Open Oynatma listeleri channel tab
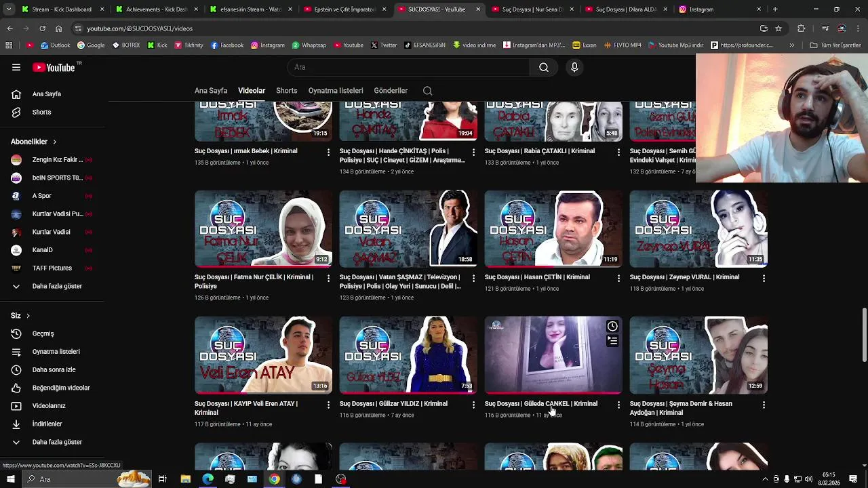This screenshot has width=868, height=488. coord(336,91)
